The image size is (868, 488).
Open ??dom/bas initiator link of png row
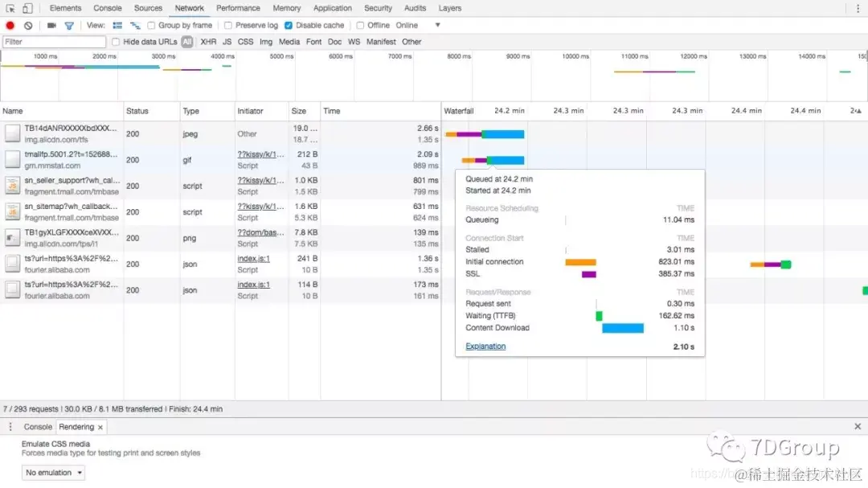click(260, 232)
